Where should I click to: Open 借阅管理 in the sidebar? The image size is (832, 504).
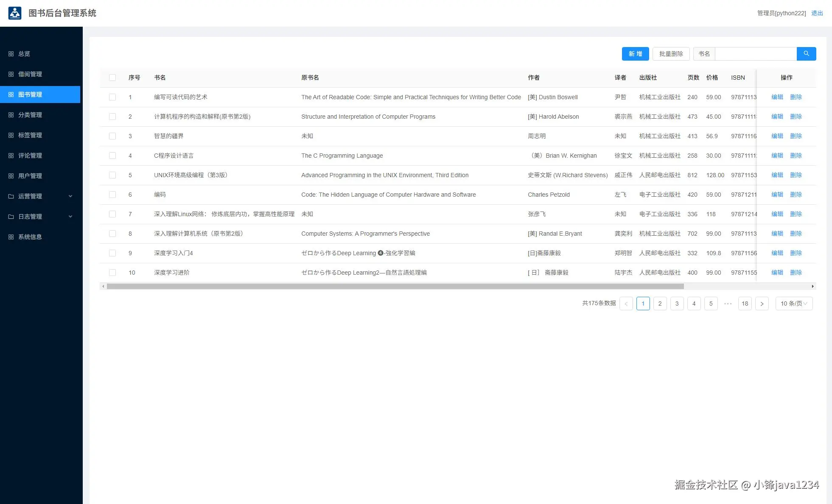point(30,74)
